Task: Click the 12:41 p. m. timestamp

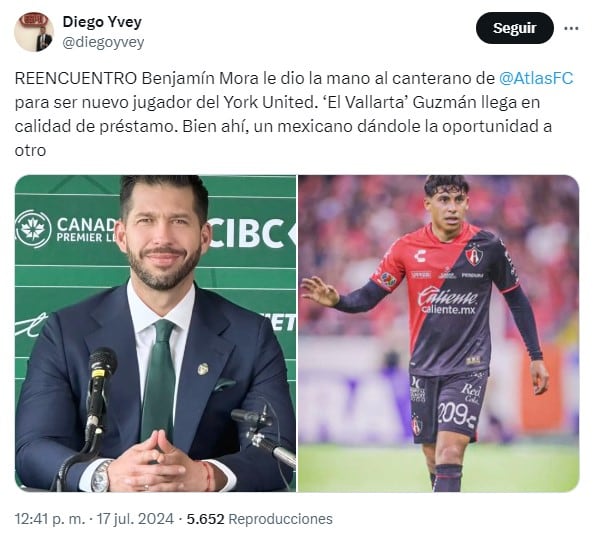Action: click(50, 519)
